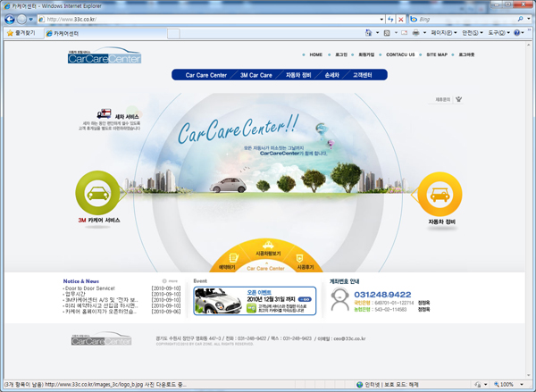Click the 시공차량보기 car icon
The height and width of the screenshot is (392, 536).
coord(268,245)
